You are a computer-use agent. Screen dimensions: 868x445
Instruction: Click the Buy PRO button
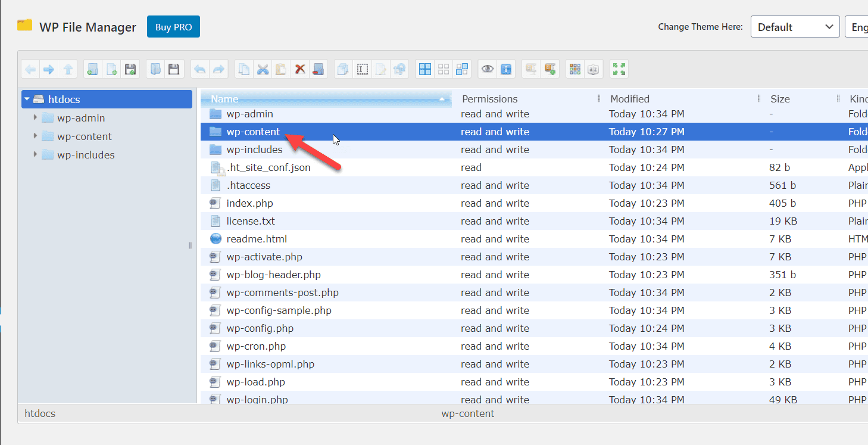click(x=173, y=27)
